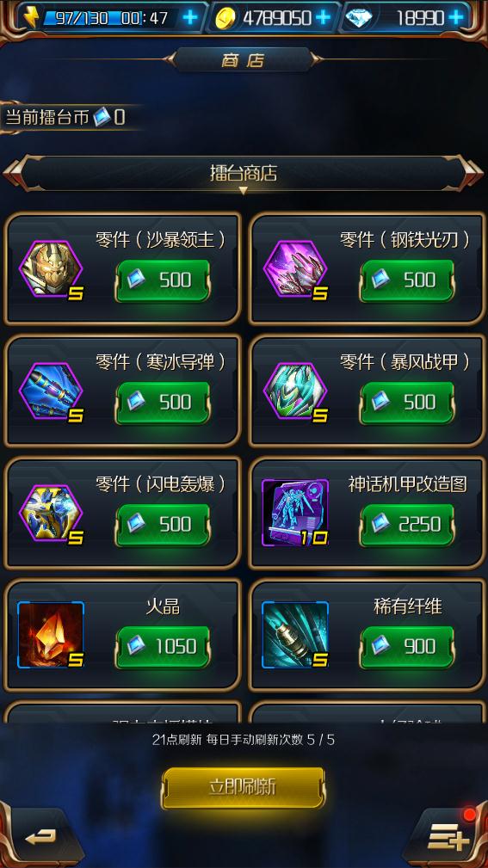This screenshot has height=868, width=488.
Task: Click the 立即刷新 refresh button
Action: pos(243,787)
